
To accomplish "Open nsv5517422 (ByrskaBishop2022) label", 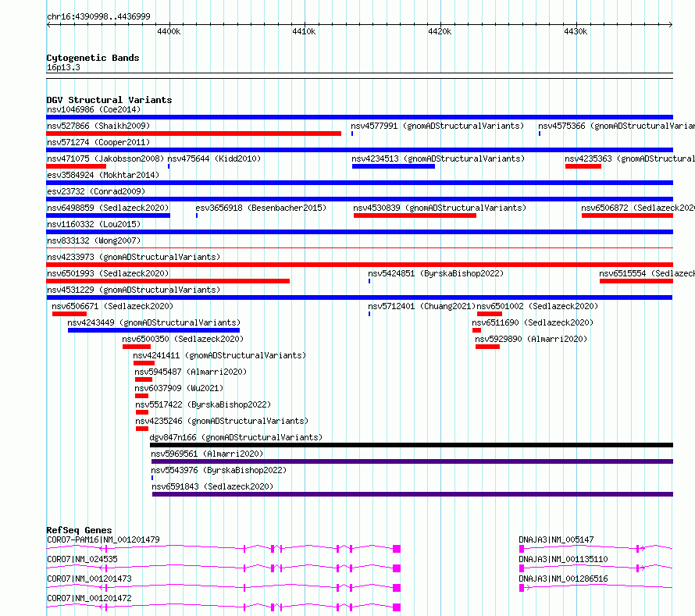I will tap(203, 404).
